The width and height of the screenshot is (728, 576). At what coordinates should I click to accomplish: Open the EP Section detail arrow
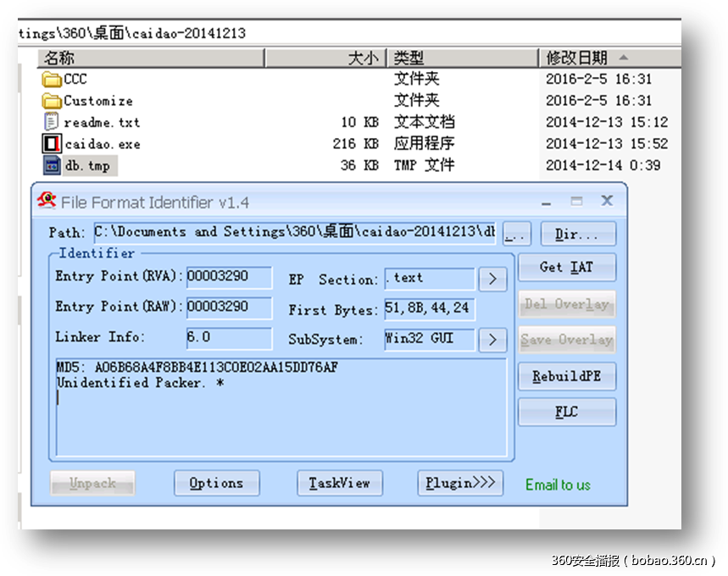pos(491,279)
